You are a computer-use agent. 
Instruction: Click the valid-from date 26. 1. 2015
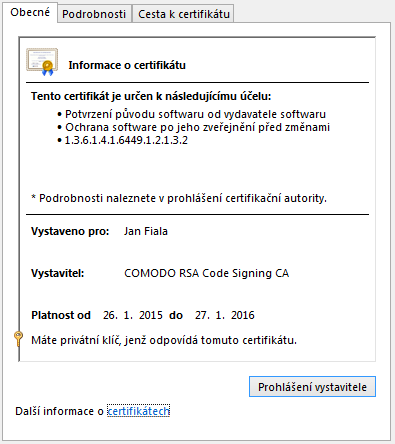tap(133, 315)
